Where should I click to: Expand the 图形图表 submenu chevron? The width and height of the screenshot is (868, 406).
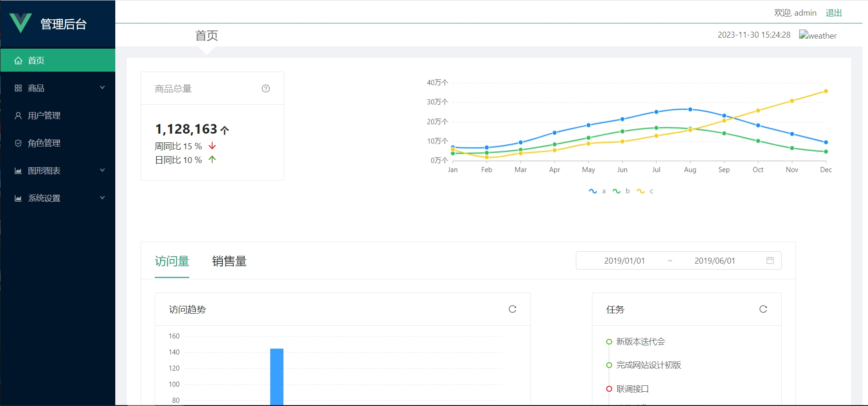[102, 170]
